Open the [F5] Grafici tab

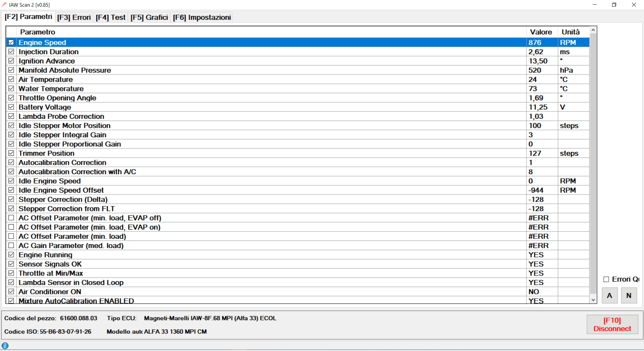149,17
